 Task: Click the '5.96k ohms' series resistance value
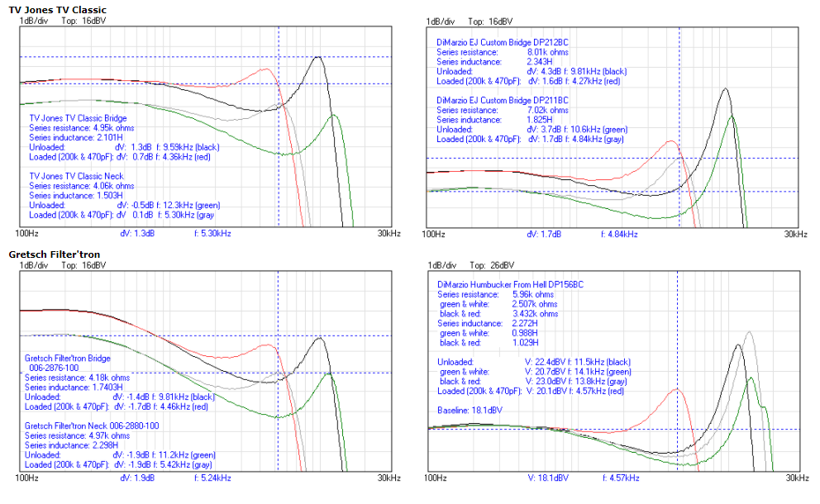(533, 294)
